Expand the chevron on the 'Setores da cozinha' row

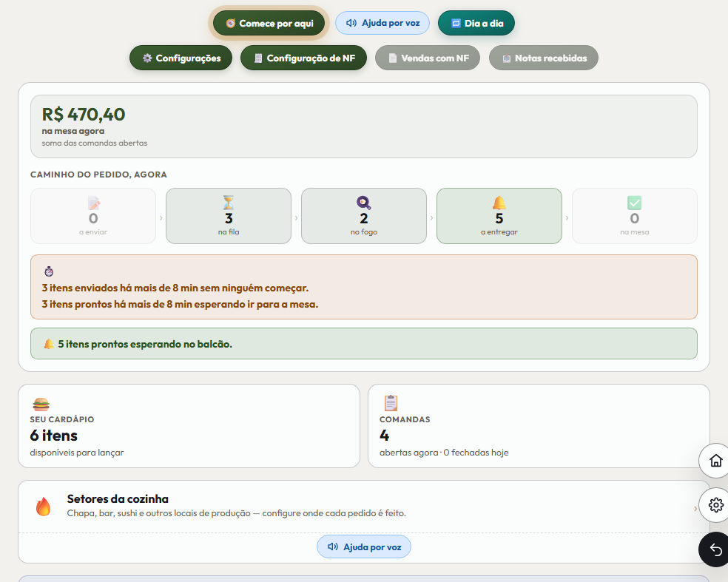[x=695, y=509]
